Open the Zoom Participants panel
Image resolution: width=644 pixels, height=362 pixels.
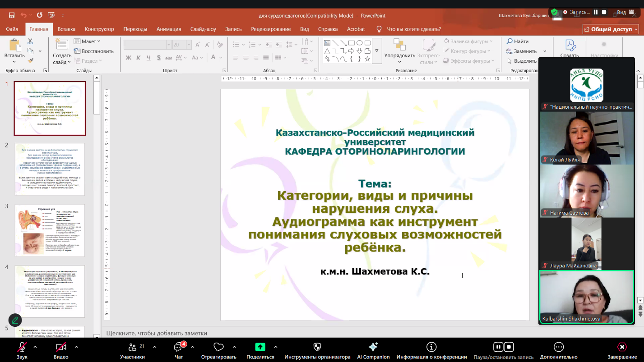click(x=132, y=350)
